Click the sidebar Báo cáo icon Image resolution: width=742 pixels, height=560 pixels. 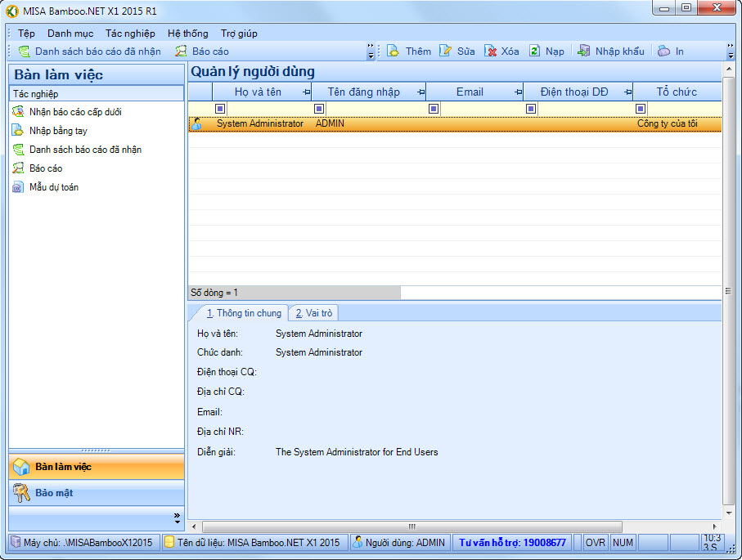(x=18, y=168)
